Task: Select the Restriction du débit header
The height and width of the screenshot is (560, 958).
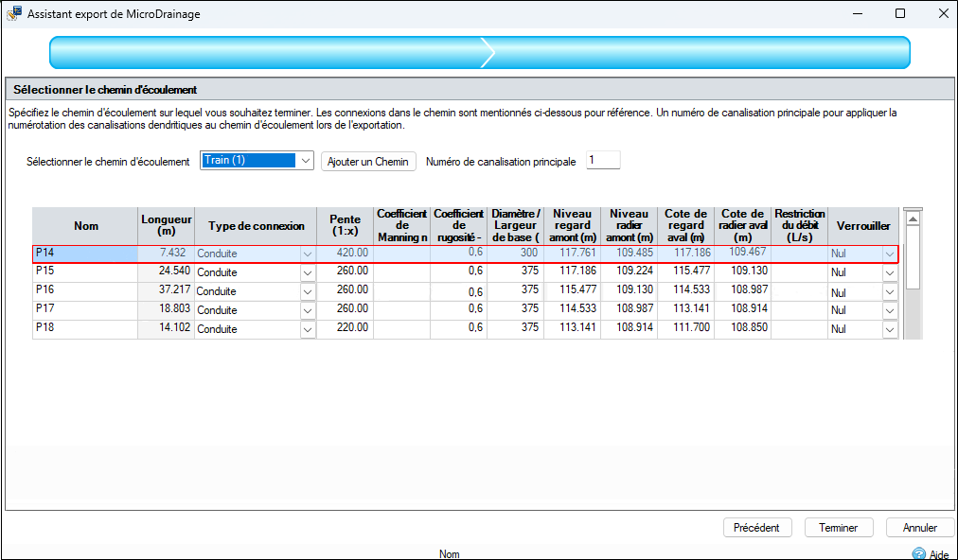Action: [800, 226]
